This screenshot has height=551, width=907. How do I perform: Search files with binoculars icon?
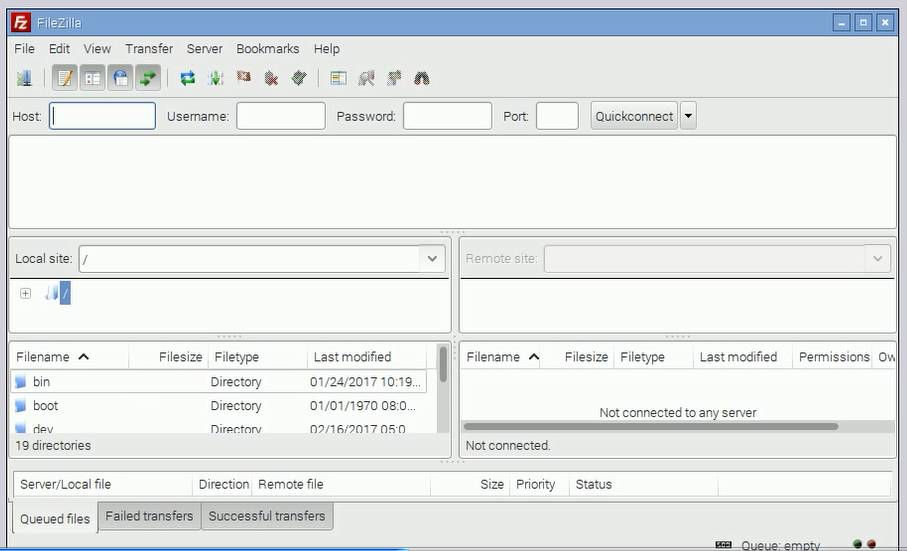pyautogui.click(x=422, y=78)
